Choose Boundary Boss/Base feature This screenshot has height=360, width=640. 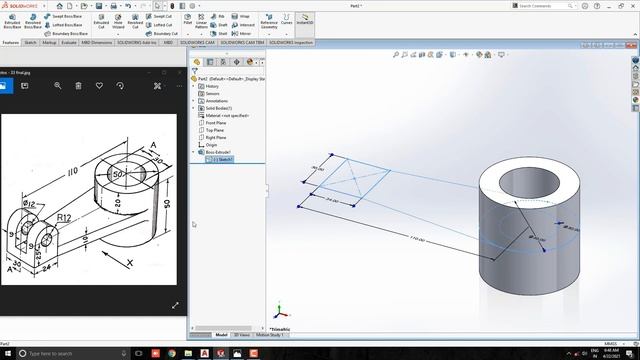coord(66,33)
